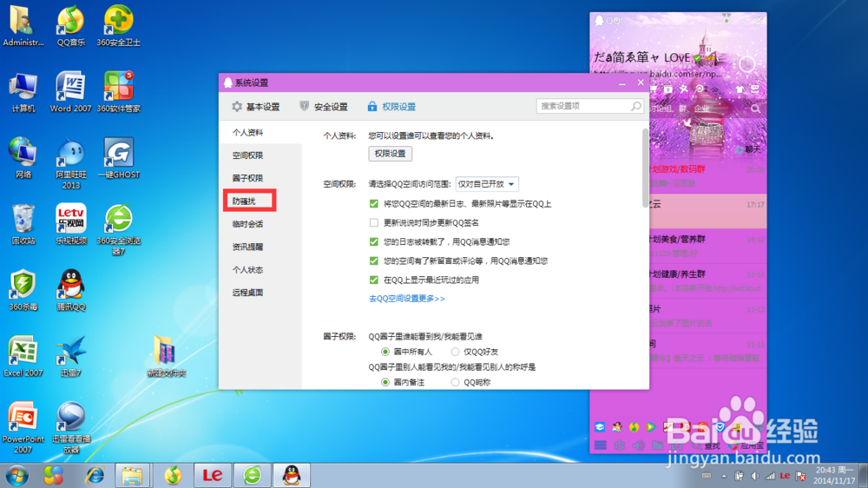Screen dimensions: 868x488
Task: Select the Excel 2007 desktop shortcut
Action: pos(23,357)
